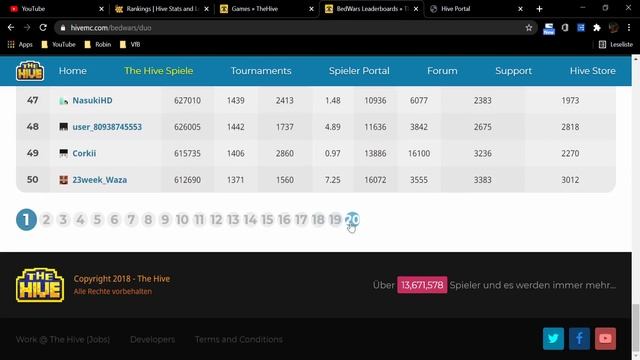This screenshot has height=360, width=640.
Task: Go to leaderboard page 10
Action: [182, 220]
